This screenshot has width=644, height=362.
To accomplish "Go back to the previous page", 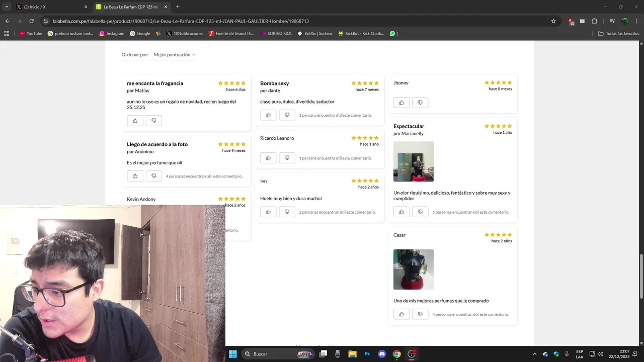I will point(7,21).
